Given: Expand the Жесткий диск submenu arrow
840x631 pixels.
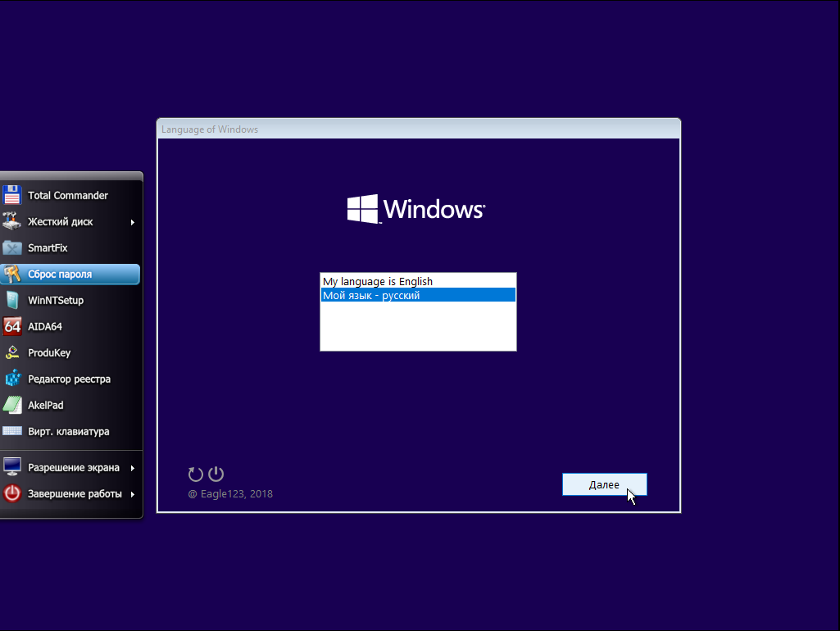Looking at the screenshot, I should (x=132, y=222).
